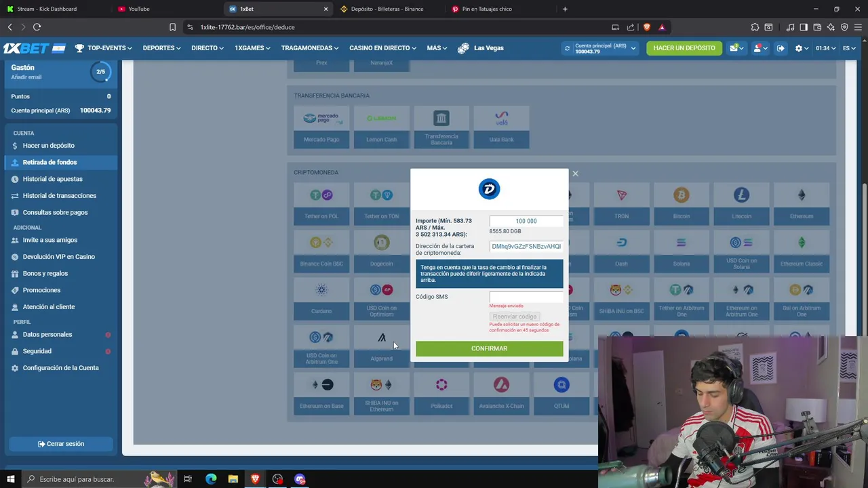Image resolution: width=868 pixels, height=488 pixels.
Task: Select the TRON tile
Action: click(621, 204)
